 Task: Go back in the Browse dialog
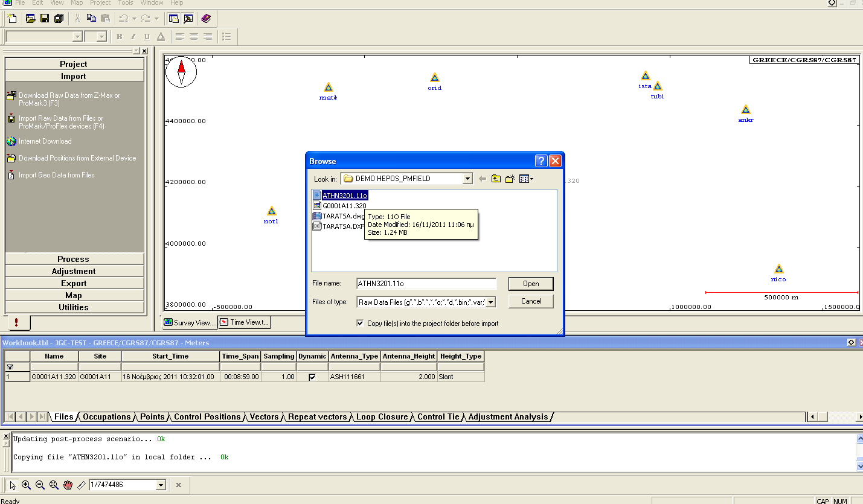(482, 179)
